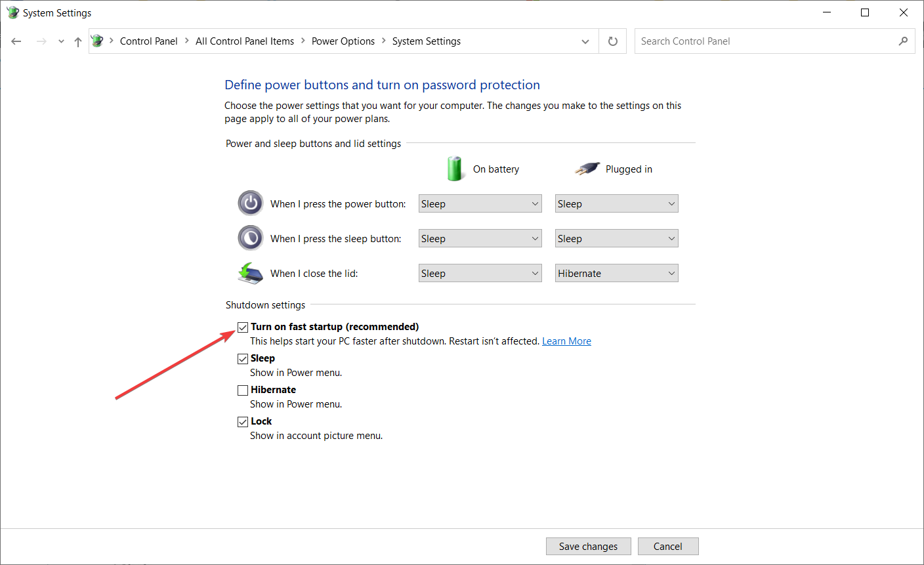Open sleep button Plugged in dropdown
This screenshot has width=924, height=565.
617,238
